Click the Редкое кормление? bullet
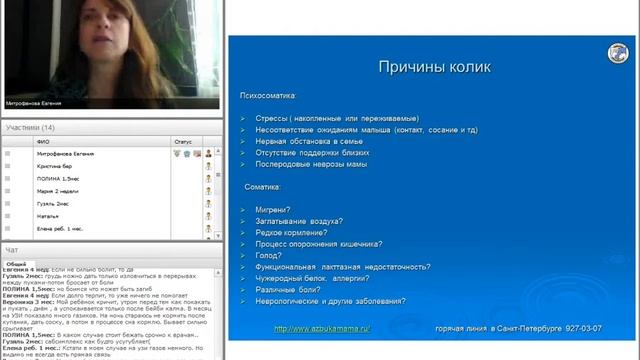This screenshot has height=360, width=640. (x=291, y=233)
